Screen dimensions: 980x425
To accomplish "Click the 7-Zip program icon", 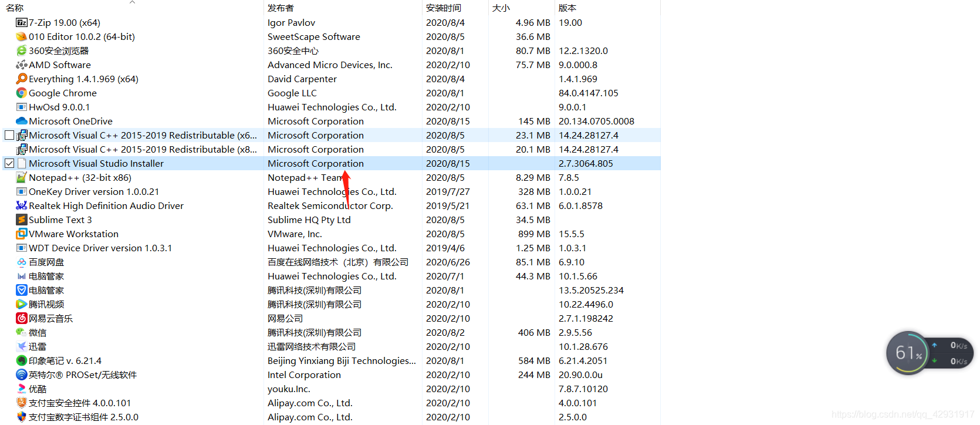I will click(x=22, y=22).
